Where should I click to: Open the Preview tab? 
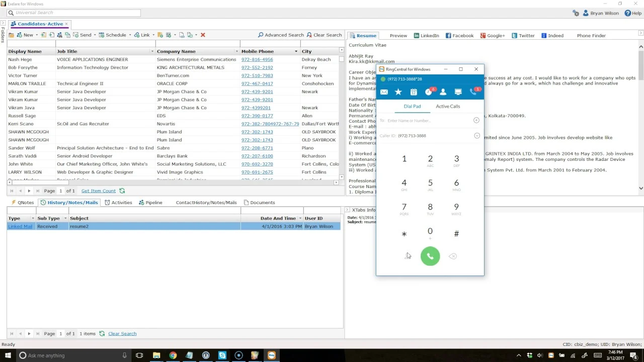point(398,36)
